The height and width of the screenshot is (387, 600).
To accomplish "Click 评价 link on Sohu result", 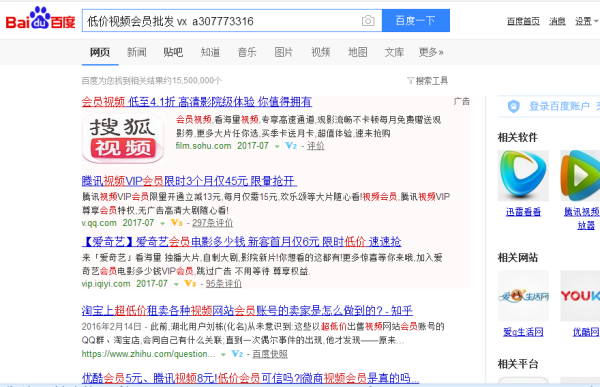I will point(315,146).
